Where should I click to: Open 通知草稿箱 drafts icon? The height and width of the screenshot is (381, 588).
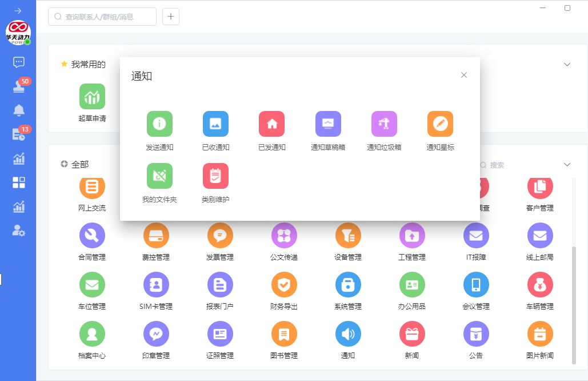coord(328,124)
